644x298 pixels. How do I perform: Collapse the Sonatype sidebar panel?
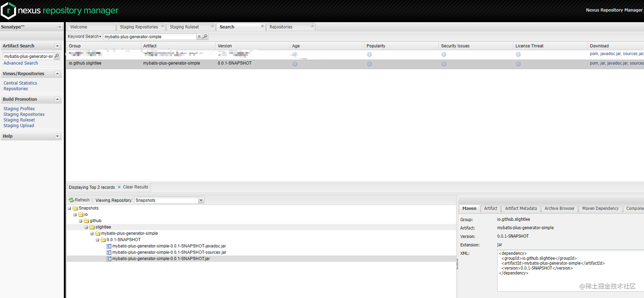[60, 27]
